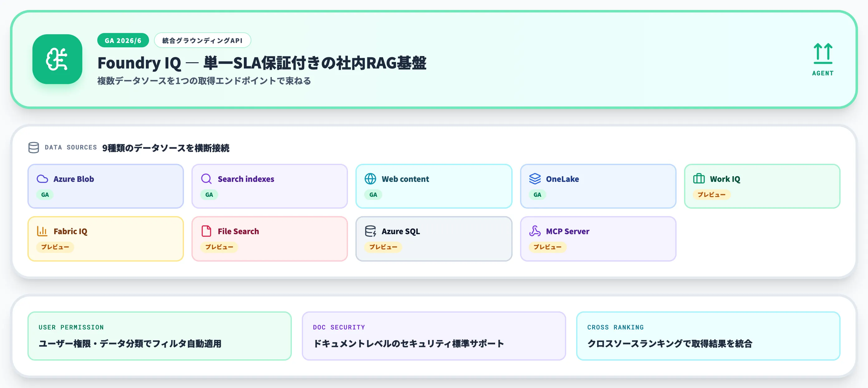
Task: Open the MCP Server card title
Action: click(567, 231)
